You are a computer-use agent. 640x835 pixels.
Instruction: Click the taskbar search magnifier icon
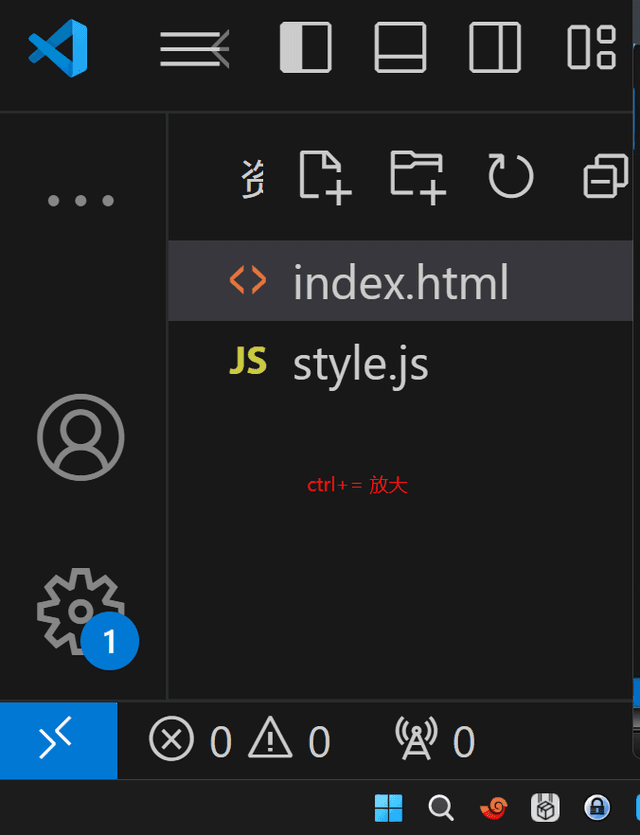pos(441,807)
